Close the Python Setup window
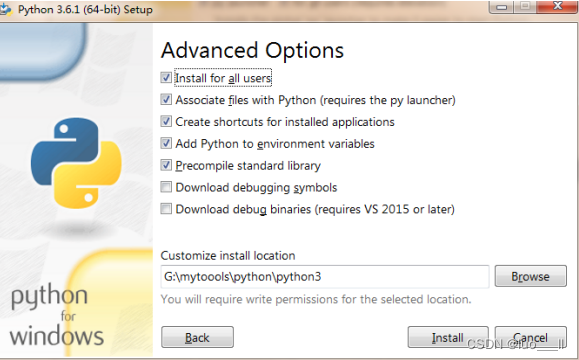This screenshot has height=360, width=579. pos(557,6)
